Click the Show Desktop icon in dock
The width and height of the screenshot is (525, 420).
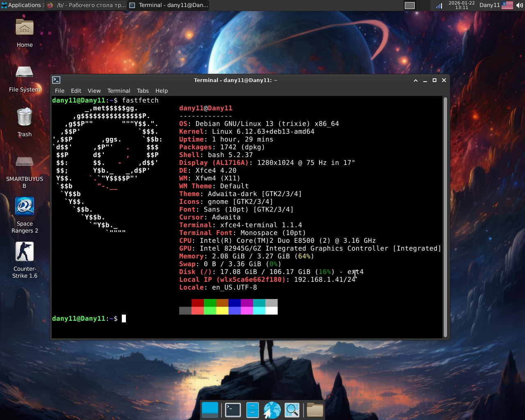click(210, 410)
